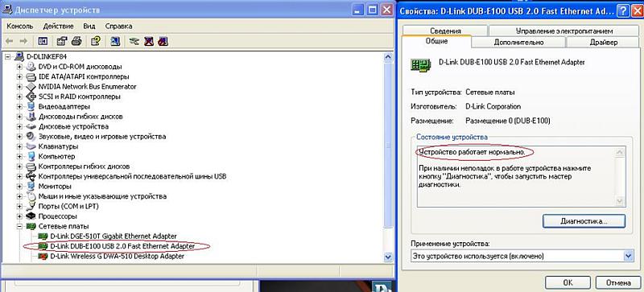
Task: Open the Действие menu
Action: pyautogui.click(x=58, y=26)
